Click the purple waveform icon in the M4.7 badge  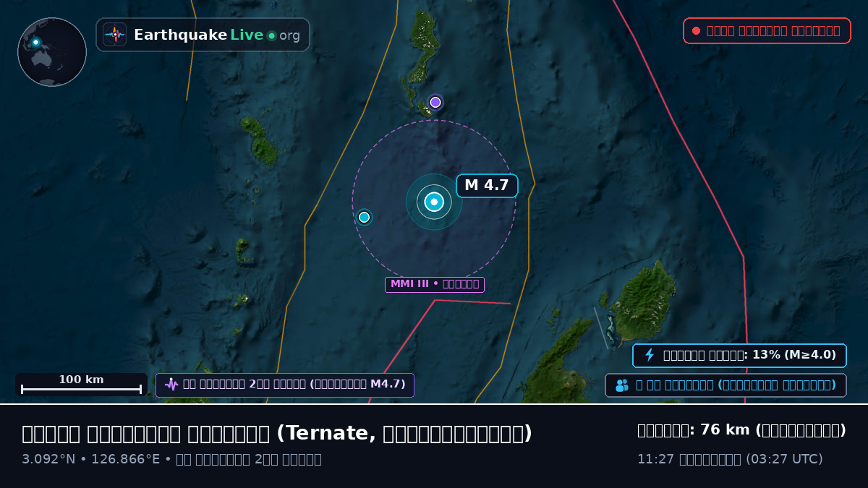point(171,385)
